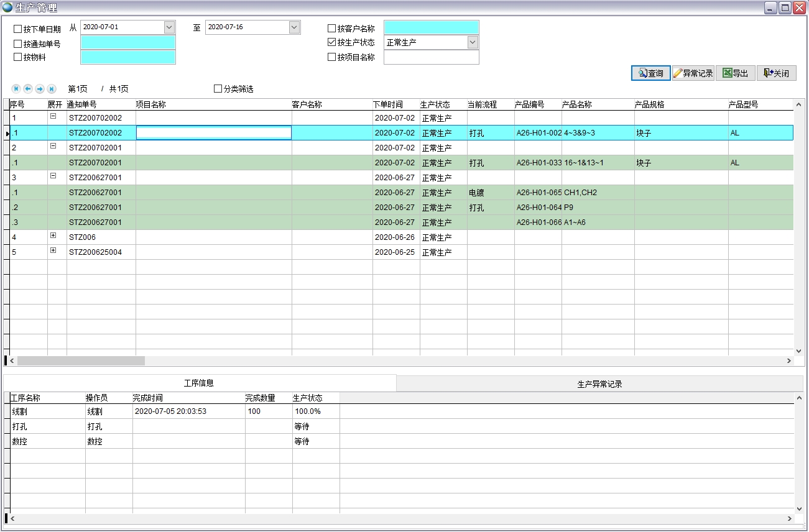Select the 工序信息 tab
Screen dimensions: 809x532
pos(199,383)
